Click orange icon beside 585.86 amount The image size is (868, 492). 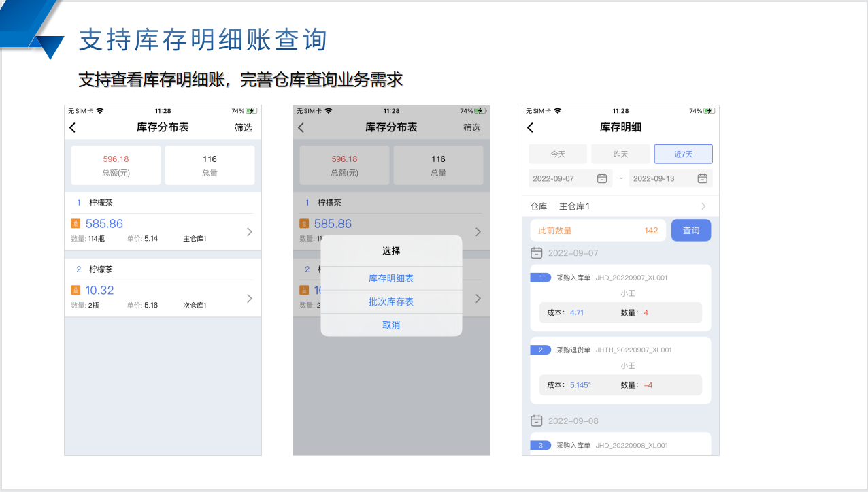tap(76, 223)
